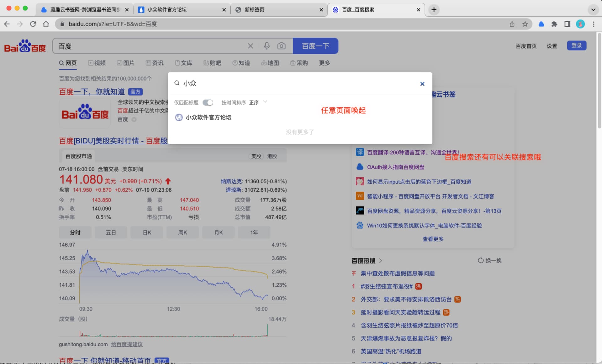602x364 pixels.
Task: Open the 小众软件官方论坛 bookmark result
Action: (208, 117)
